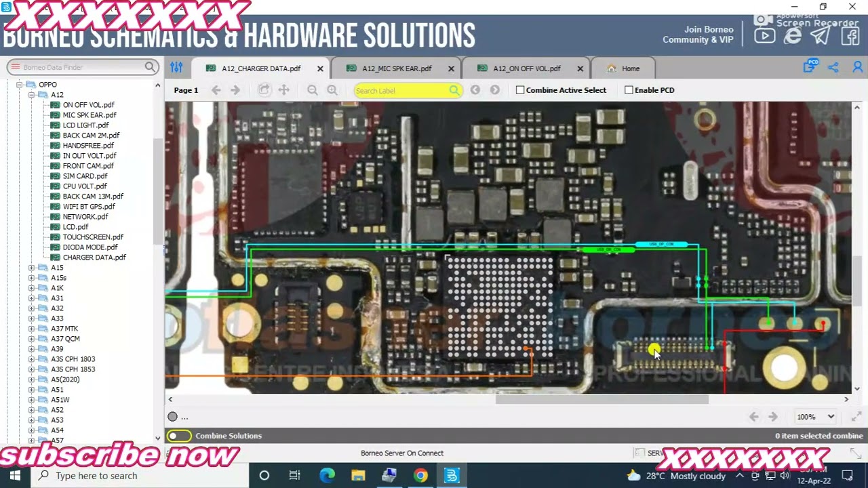Open CHARGER DATA.pdf in the tree

94,258
